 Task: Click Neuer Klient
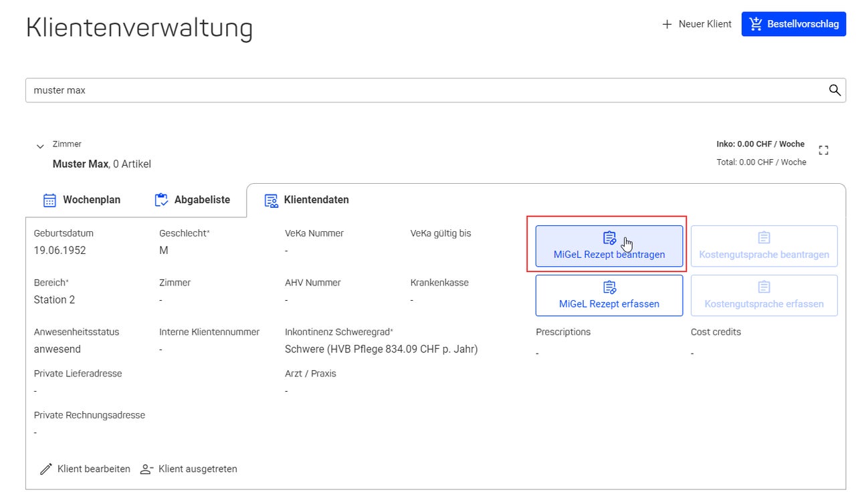click(x=696, y=24)
